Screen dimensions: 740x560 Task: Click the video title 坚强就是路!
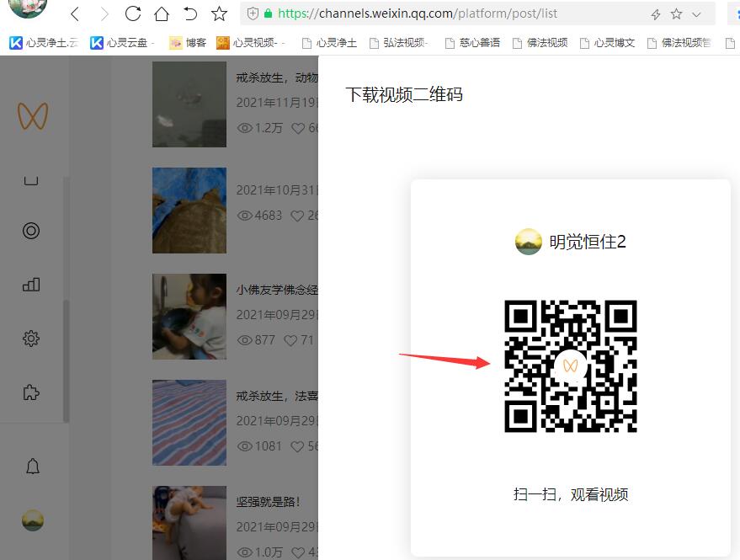[x=268, y=501]
